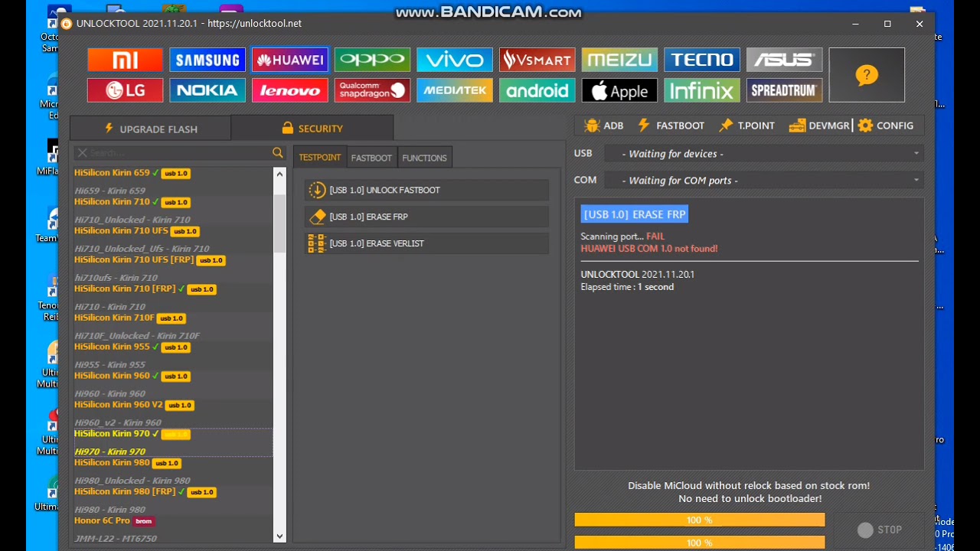Select the LG brand icon

coord(125,90)
